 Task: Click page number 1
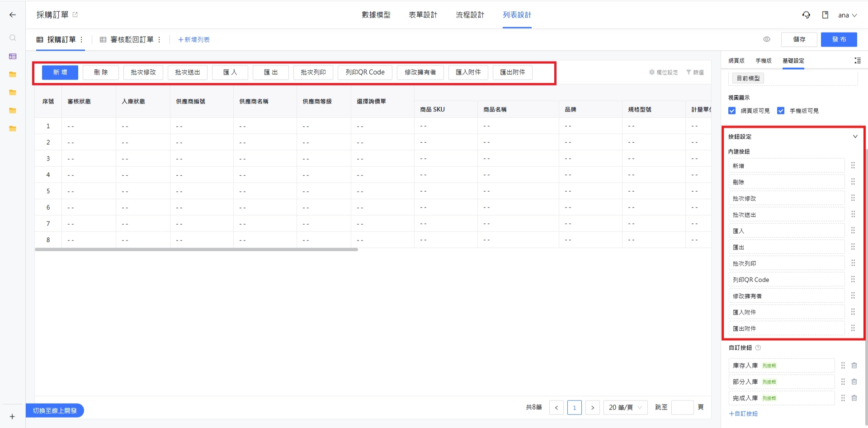tap(575, 407)
